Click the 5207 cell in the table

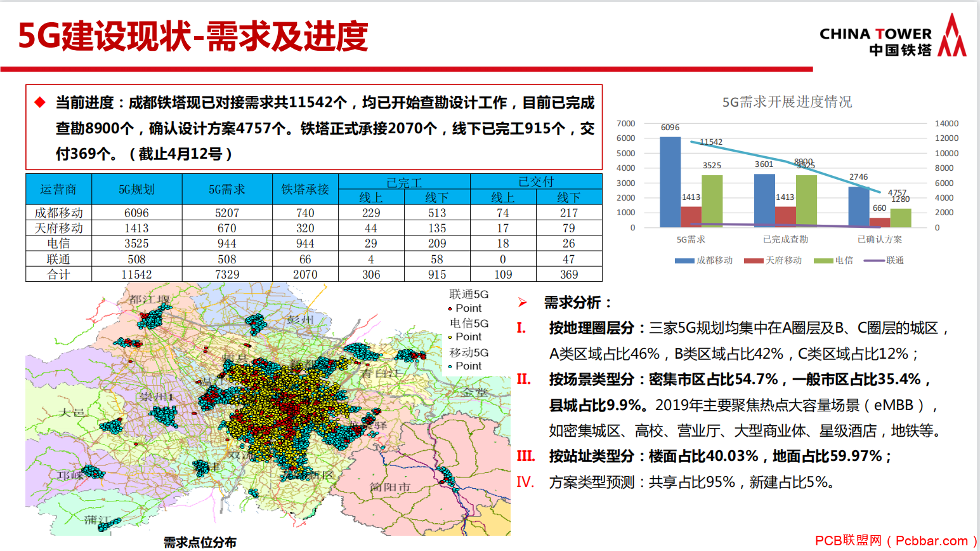227,213
